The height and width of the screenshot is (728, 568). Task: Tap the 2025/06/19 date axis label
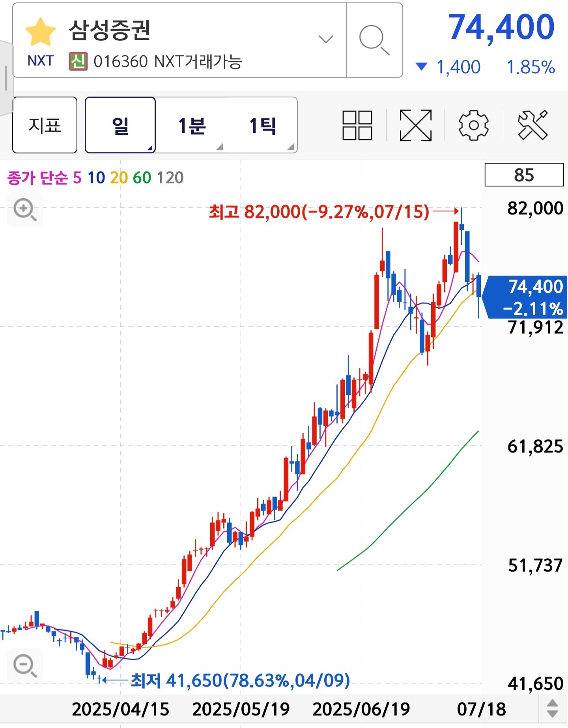pos(361,709)
